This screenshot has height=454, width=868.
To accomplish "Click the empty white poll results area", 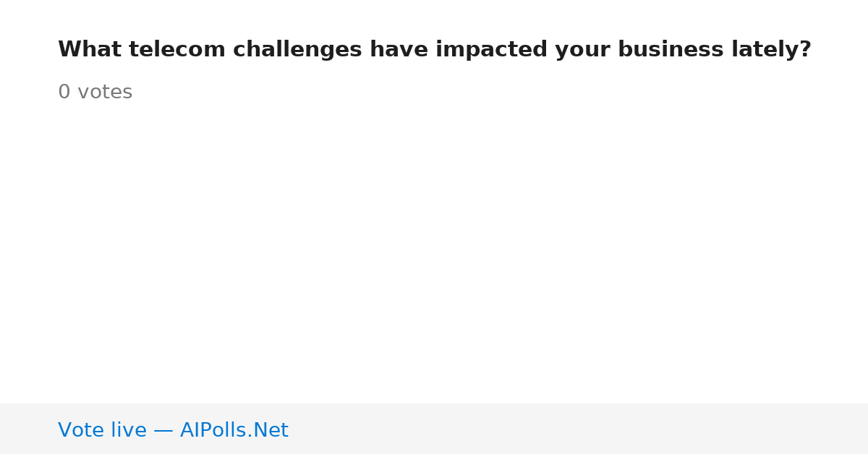I will [x=434, y=253].
